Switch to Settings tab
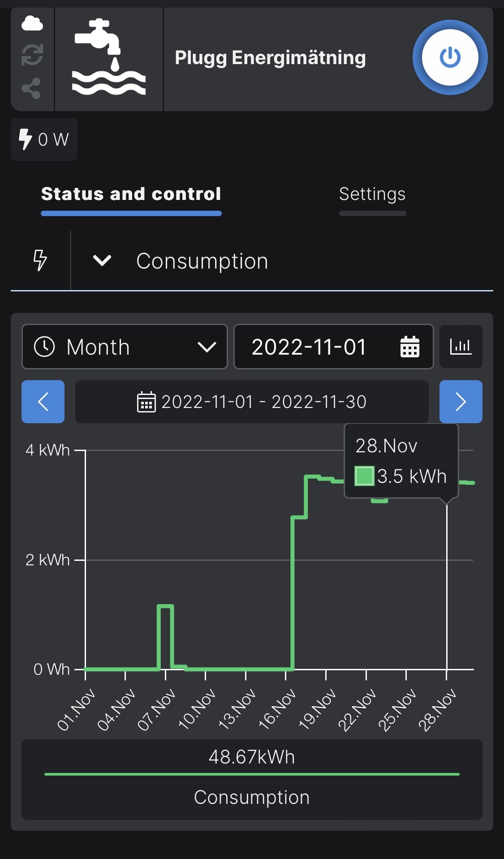The image size is (504, 859). 372,194
